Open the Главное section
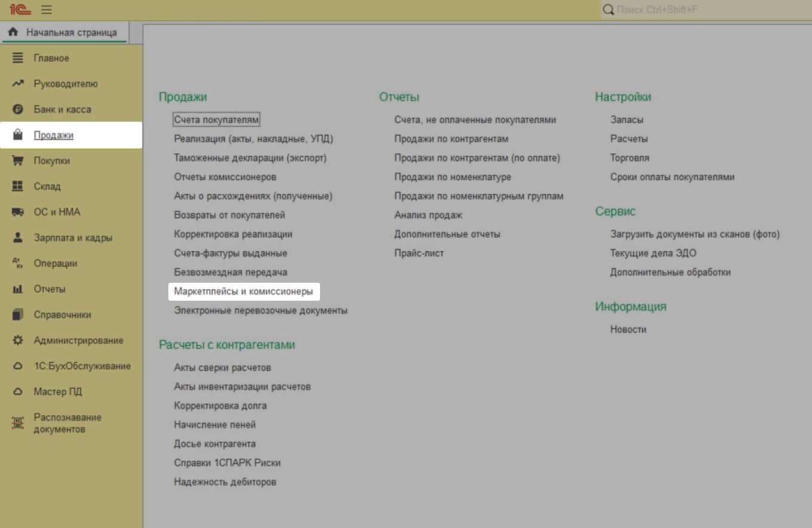The image size is (812, 528). pos(51,58)
